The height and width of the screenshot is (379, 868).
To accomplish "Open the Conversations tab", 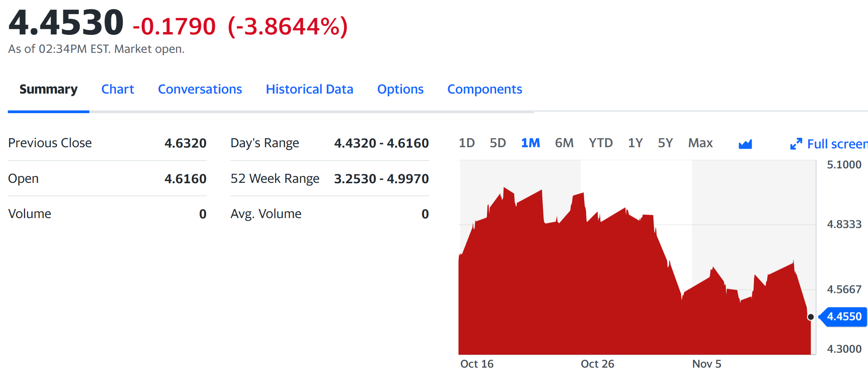I will 200,89.
